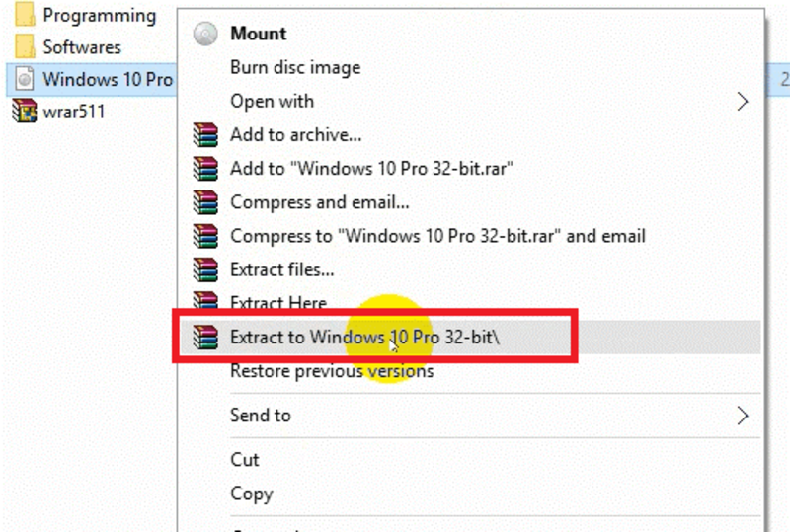Choose Mount from the context menu
790x532 pixels.
259,34
